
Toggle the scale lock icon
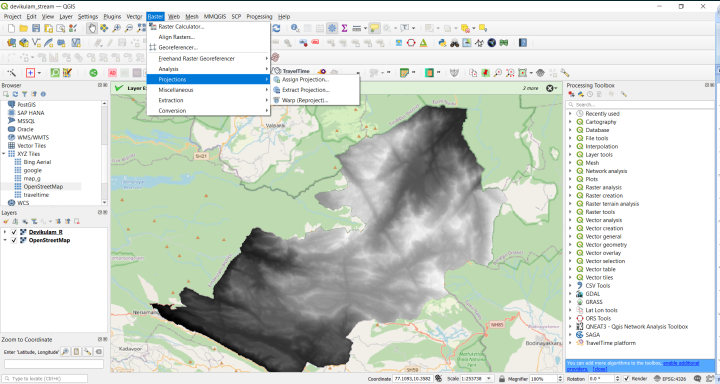tap(502, 379)
